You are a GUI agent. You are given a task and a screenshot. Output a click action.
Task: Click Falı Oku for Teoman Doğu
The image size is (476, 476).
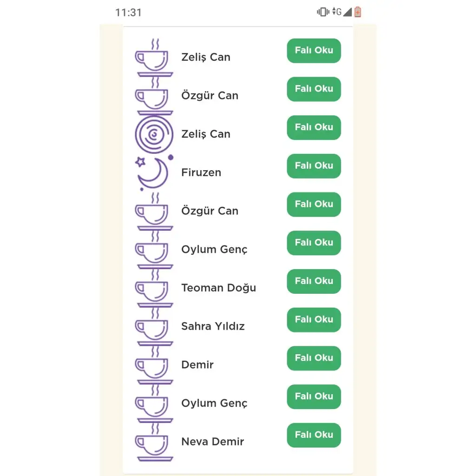pyautogui.click(x=314, y=281)
